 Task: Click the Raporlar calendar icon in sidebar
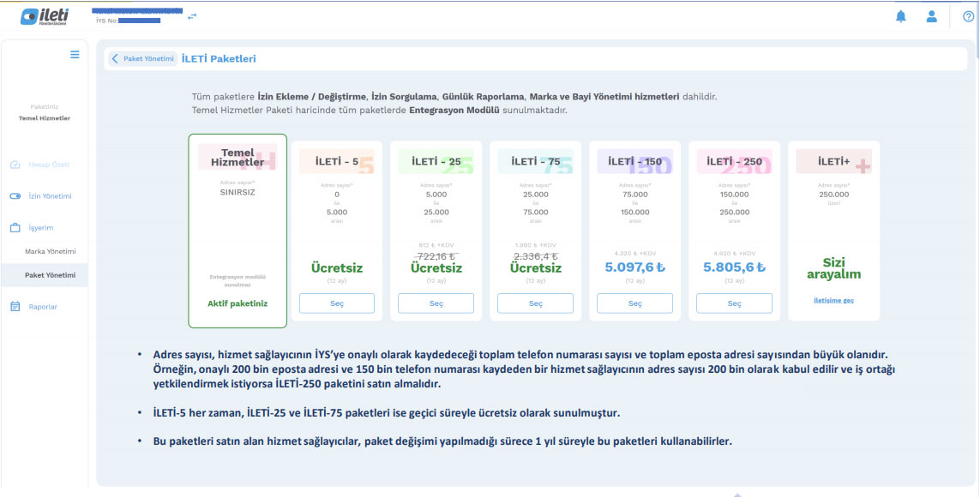(15, 307)
